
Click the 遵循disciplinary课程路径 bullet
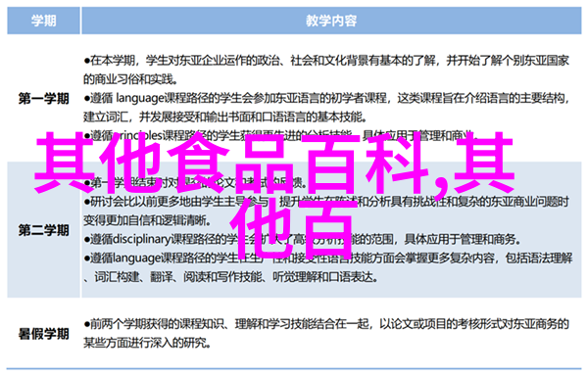coord(302,239)
